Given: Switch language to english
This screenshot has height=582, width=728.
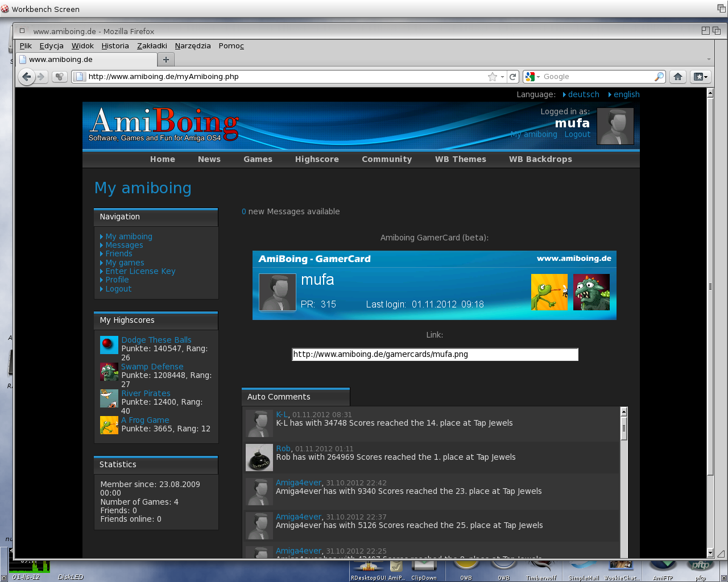Looking at the screenshot, I should 627,94.
